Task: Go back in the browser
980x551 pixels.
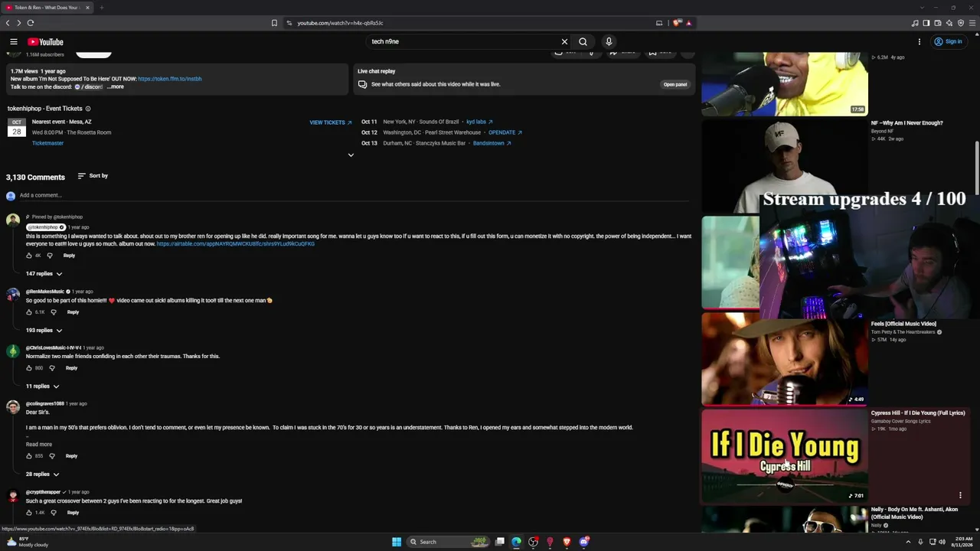Action: [8, 23]
